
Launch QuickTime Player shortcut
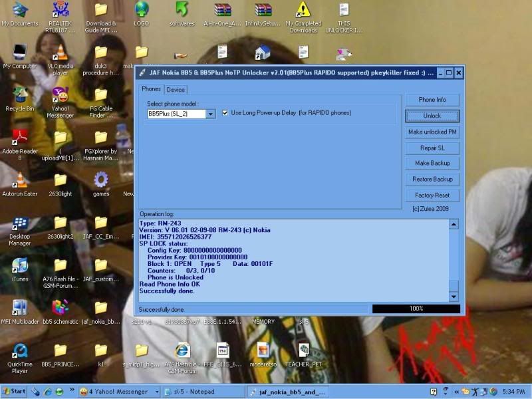pos(20,358)
